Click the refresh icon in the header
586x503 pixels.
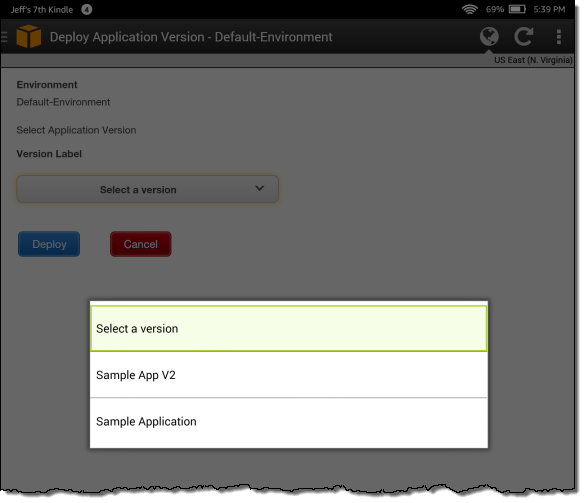pos(523,37)
